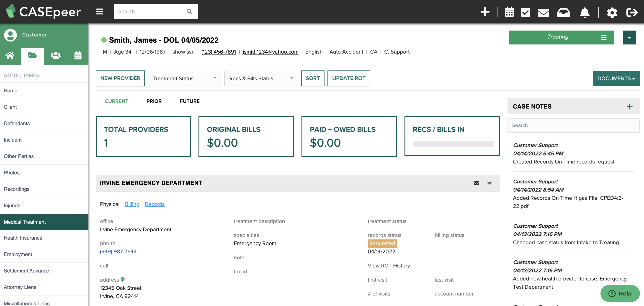The width and height of the screenshot is (644, 306).
Task: Open Injuries in the sidebar
Action: [x=44, y=206]
